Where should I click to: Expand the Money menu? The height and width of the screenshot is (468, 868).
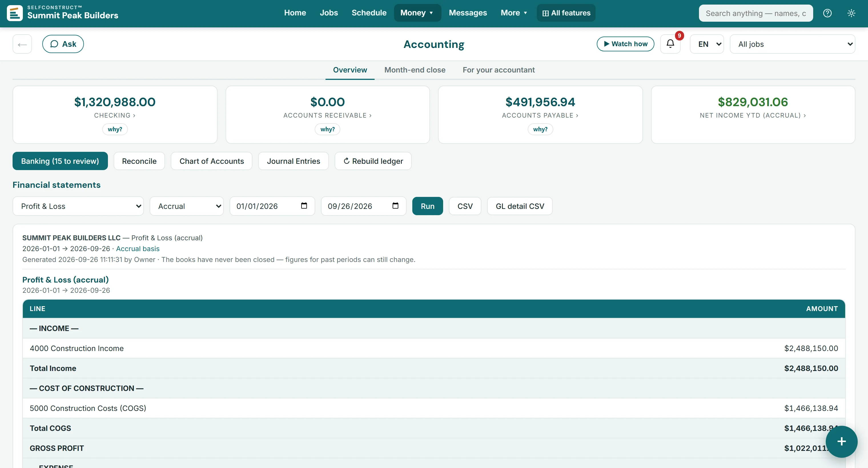point(417,13)
